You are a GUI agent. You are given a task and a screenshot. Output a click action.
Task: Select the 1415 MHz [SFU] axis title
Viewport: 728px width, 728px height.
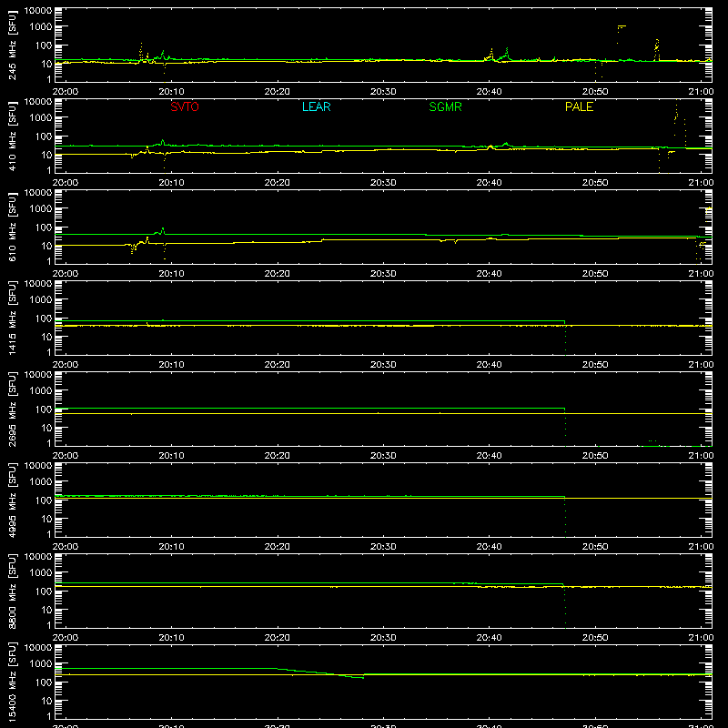pos(12,318)
